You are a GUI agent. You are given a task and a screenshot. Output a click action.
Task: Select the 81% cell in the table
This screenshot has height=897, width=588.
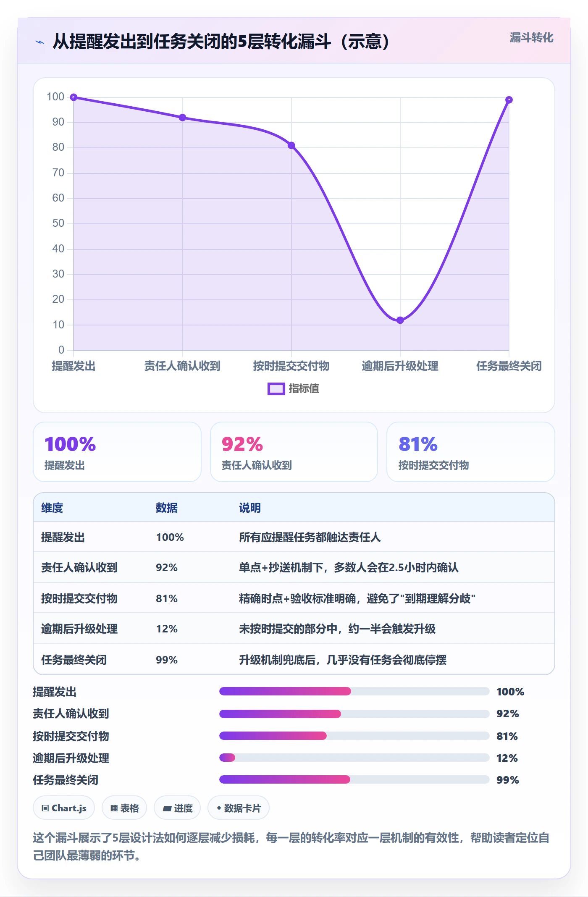coord(167,598)
